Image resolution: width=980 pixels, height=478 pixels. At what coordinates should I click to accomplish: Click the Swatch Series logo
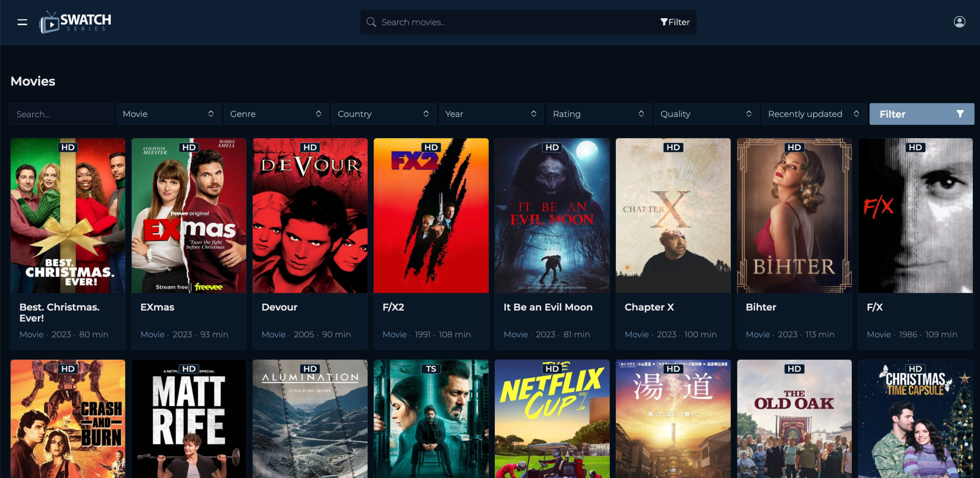(x=76, y=22)
